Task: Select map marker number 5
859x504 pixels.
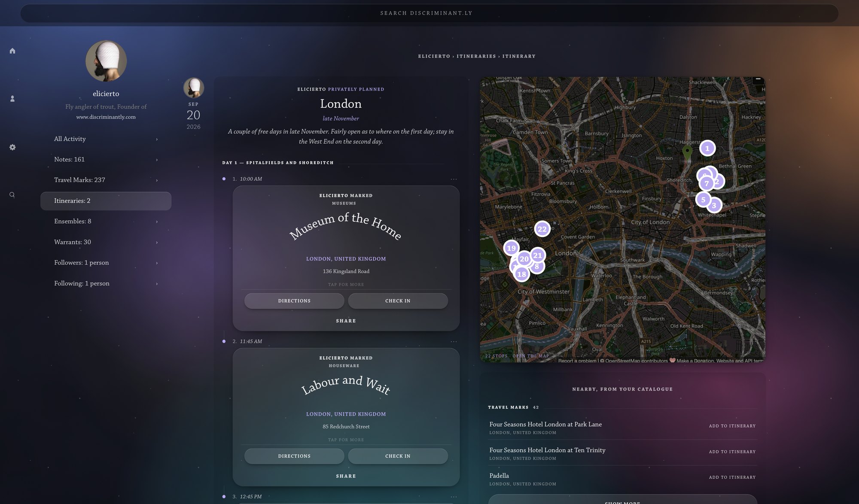Action: (x=703, y=199)
